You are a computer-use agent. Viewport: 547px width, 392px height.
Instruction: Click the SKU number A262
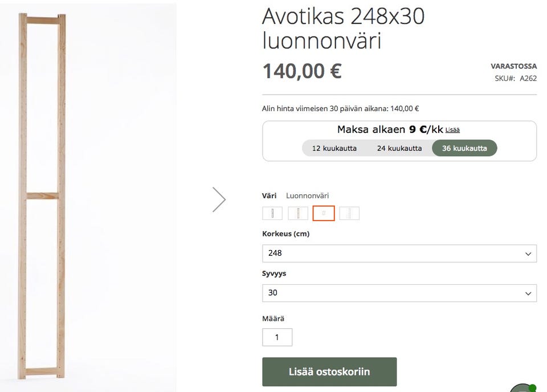528,79
